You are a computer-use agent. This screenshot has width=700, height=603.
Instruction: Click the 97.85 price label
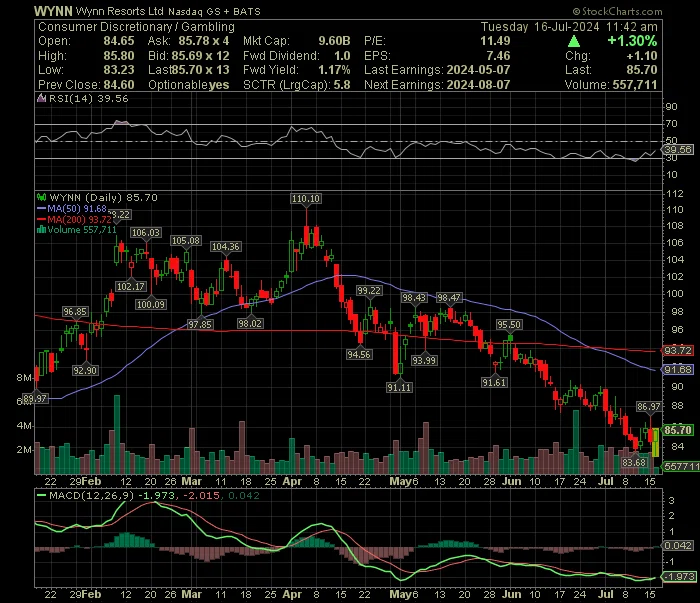[200, 324]
